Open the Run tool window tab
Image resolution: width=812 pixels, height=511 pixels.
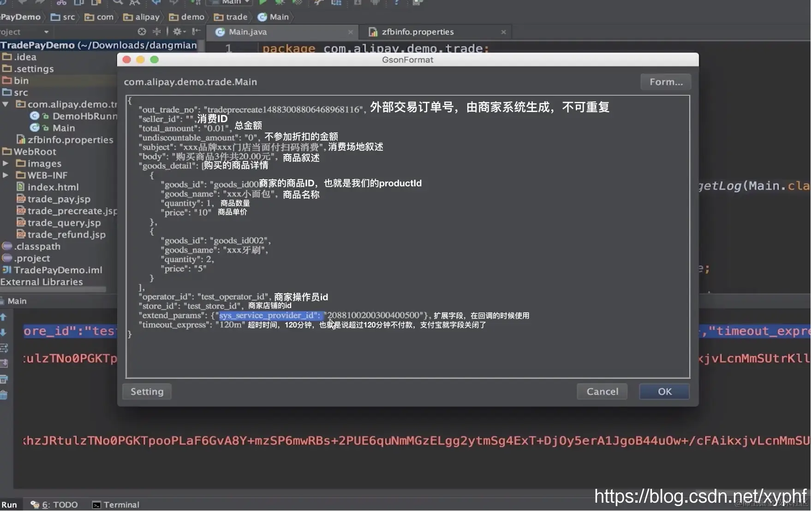(x=9, y=505)
